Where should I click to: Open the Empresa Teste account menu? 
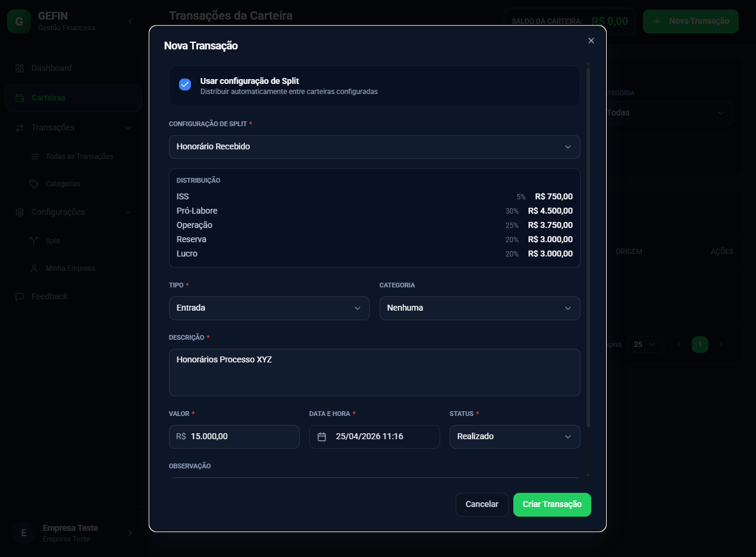coord(73,533)
